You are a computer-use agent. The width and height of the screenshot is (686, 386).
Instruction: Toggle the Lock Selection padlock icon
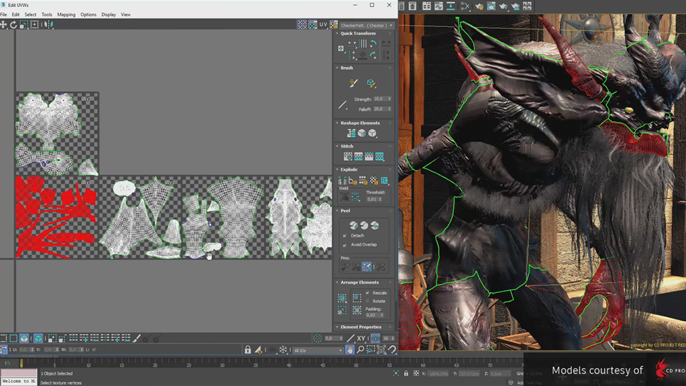[248, 350]
